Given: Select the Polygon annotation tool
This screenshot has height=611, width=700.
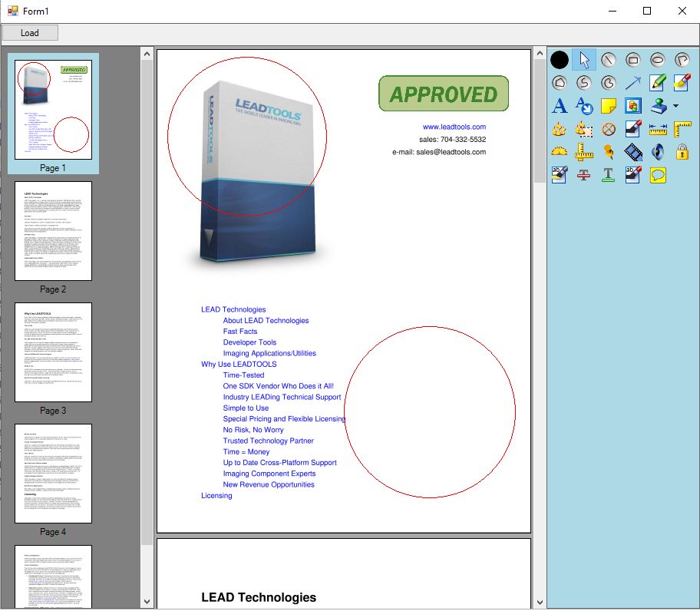Looking at the screenshot, I should [560, 83].
